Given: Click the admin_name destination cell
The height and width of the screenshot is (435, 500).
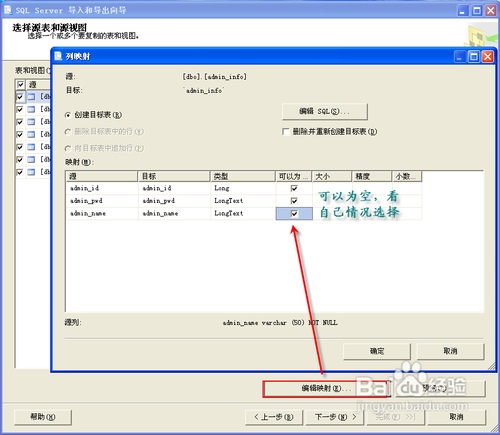Looking at the screenshot, I should pos(174,213).
